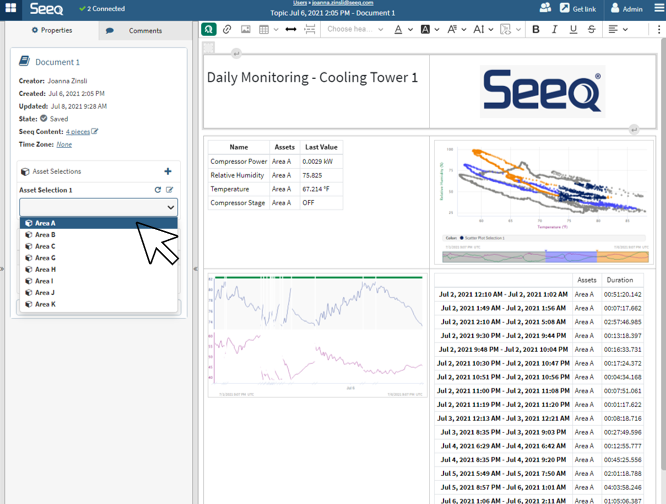Image resolution: width=666 pixels, height=504 pixels.
Task: Toggle bold formatting
Action: (536, 30)
